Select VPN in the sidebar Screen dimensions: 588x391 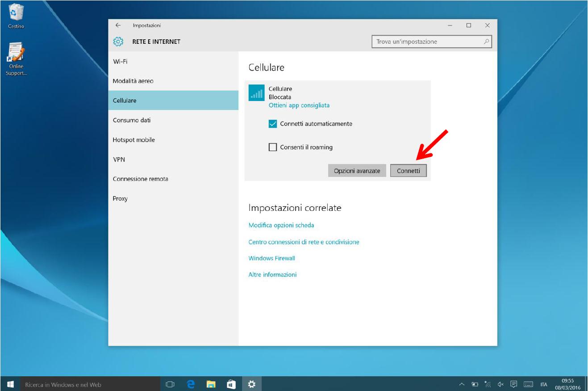point(173,159)
